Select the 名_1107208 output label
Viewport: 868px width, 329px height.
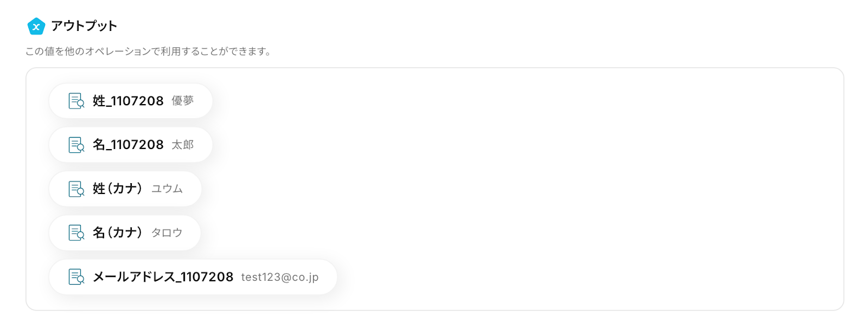pyautogui.click(x=128, y=145)
